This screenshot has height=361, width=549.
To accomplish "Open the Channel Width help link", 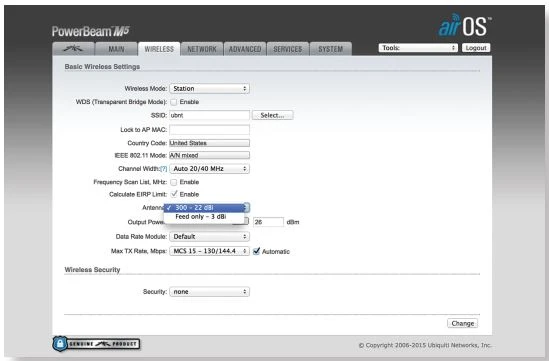I will point(164,169).
